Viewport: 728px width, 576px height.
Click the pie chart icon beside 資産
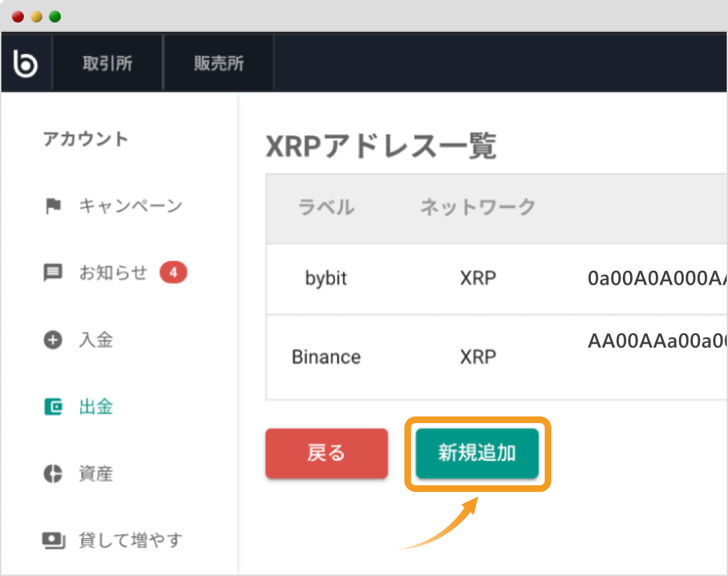[x=54, y=473]
